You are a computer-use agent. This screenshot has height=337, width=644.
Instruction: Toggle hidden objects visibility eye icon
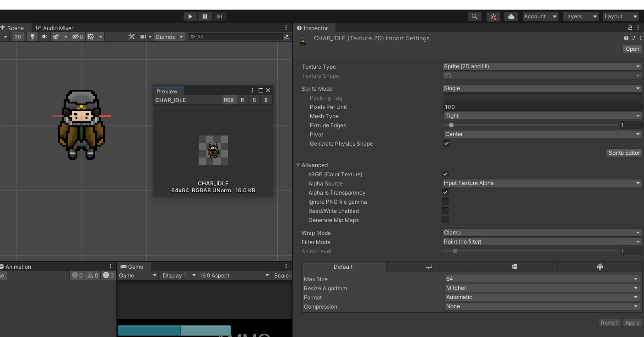(x=78, y=37)
